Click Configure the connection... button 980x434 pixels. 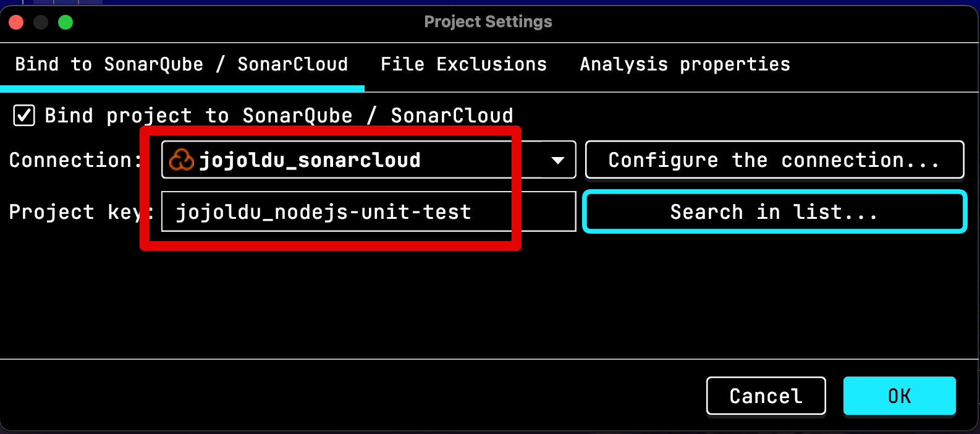[774, 160]
